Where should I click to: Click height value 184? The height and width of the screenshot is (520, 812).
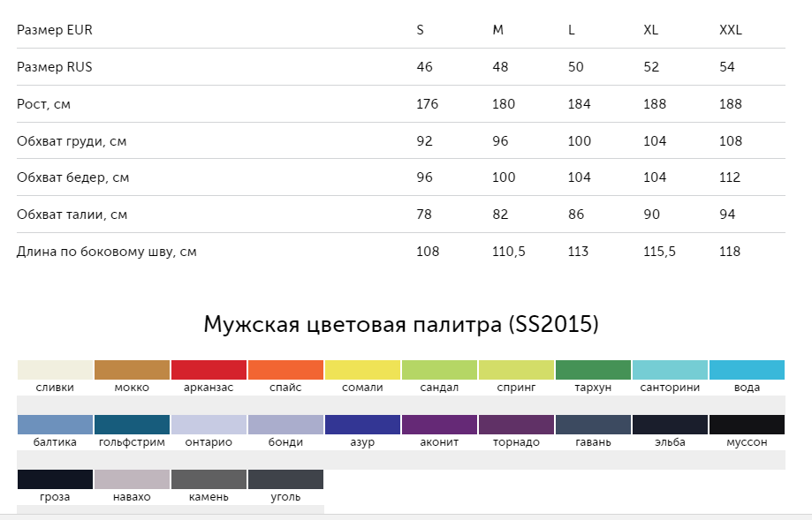pos(579,104)
